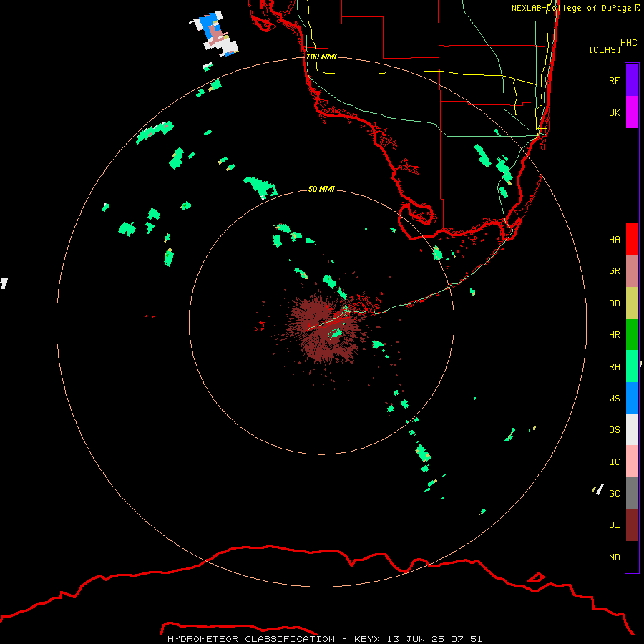Select the GR graupel legend swatch
The image size is (644, 644).
632,271
